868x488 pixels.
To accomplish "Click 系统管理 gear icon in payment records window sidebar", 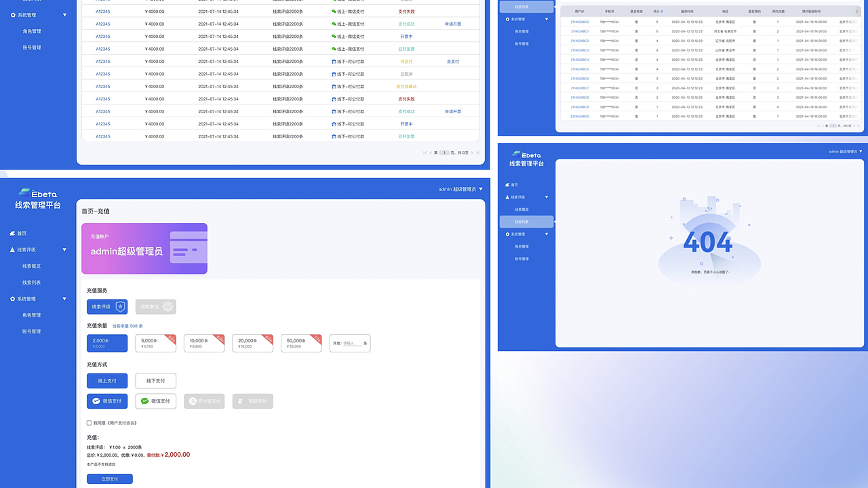I will coord(13,15).
